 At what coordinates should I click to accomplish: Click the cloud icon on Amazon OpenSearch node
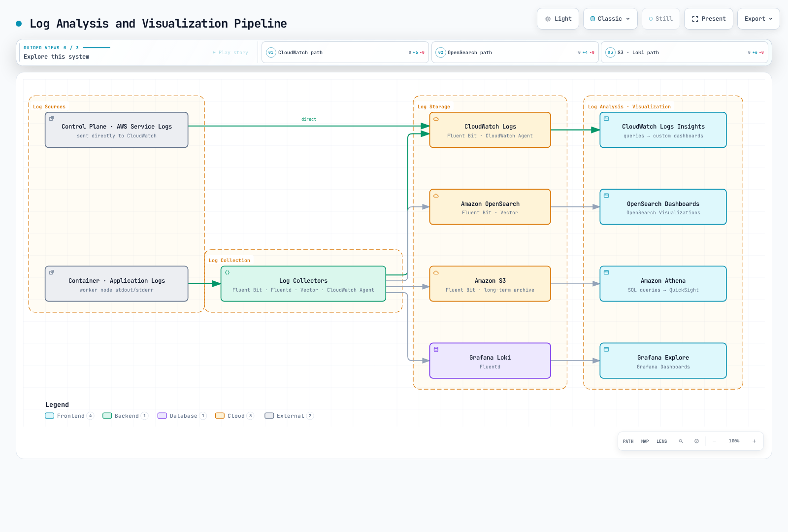pyautogui.click(x=436, y=196)
